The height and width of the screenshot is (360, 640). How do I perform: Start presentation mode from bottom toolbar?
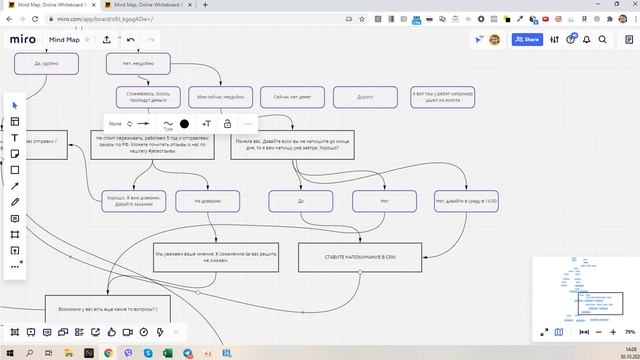coord(31,332)
